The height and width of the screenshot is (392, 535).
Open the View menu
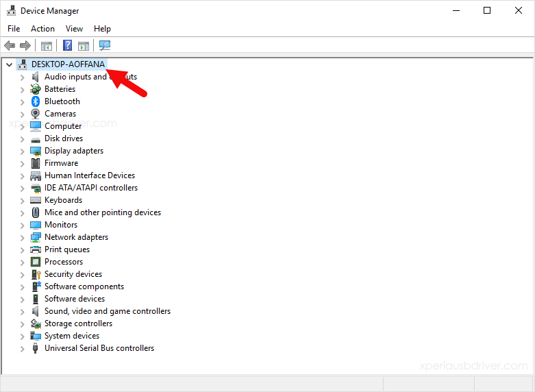pyautogui.click(x=74, y=29)
